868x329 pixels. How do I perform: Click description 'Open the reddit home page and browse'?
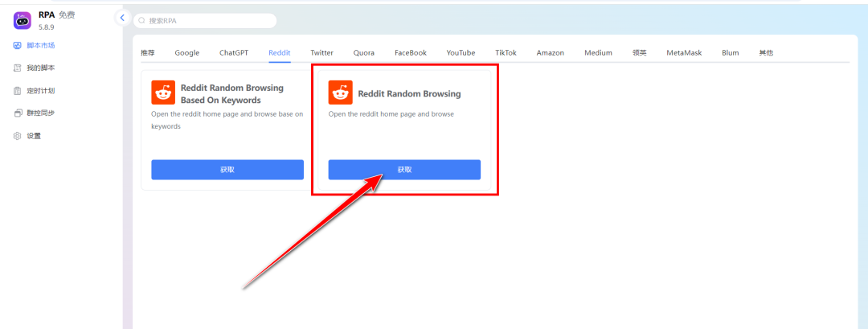click(x=391, y=114)
